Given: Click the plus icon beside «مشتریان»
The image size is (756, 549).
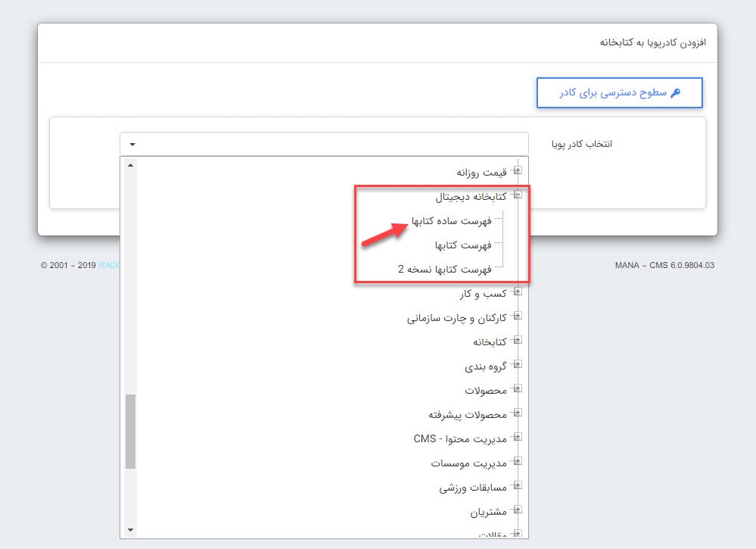Looking at the screenshot, I should click(x=518, y=511).
